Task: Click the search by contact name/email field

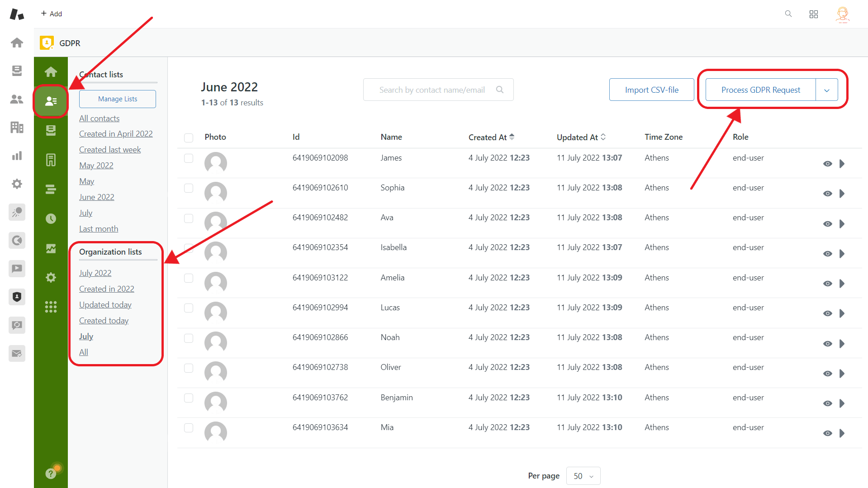Action: point(438,90)
